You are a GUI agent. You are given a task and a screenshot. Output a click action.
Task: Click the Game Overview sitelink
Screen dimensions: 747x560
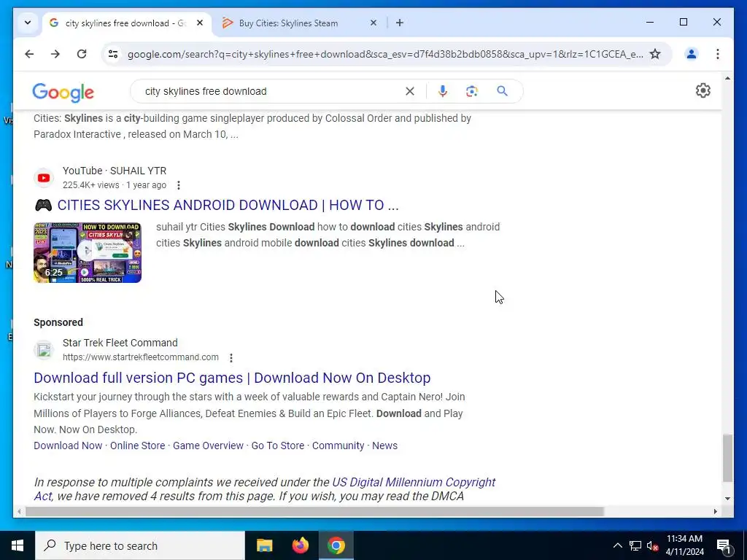(x=208, y=446)
